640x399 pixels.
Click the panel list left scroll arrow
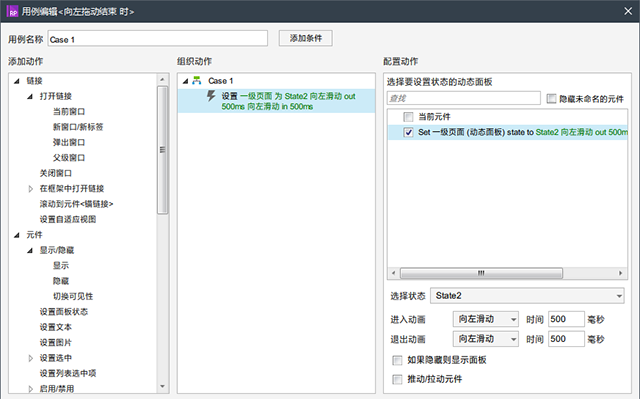click(393, 273)
